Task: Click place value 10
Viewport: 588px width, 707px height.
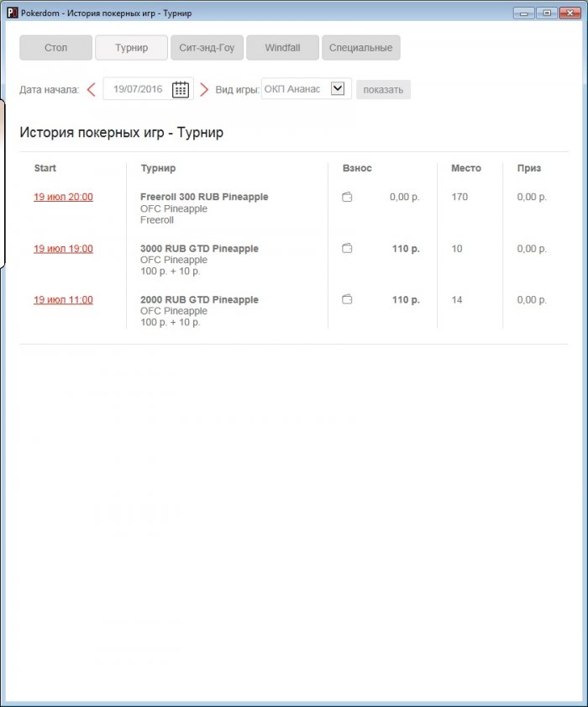Action: [x=457, y=249]
